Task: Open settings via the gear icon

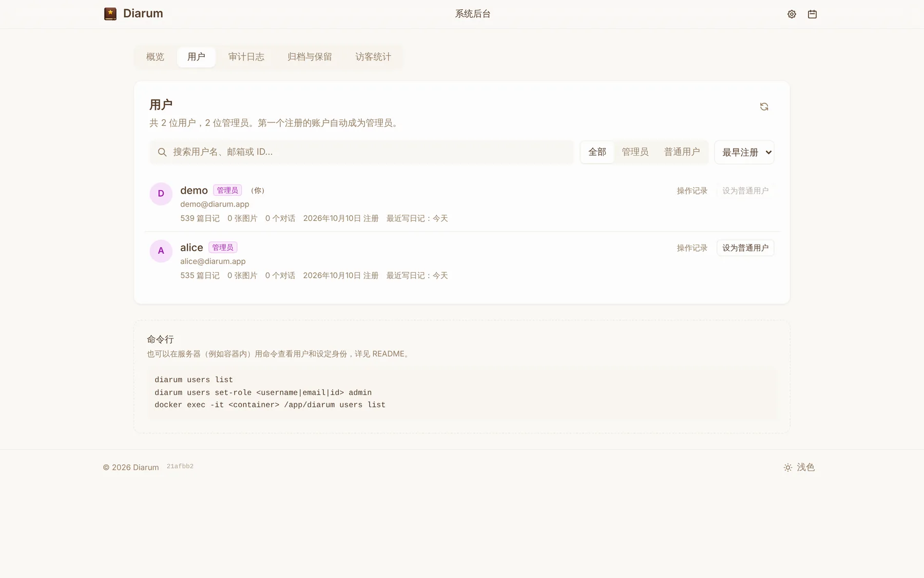Action: pos(792,14)
